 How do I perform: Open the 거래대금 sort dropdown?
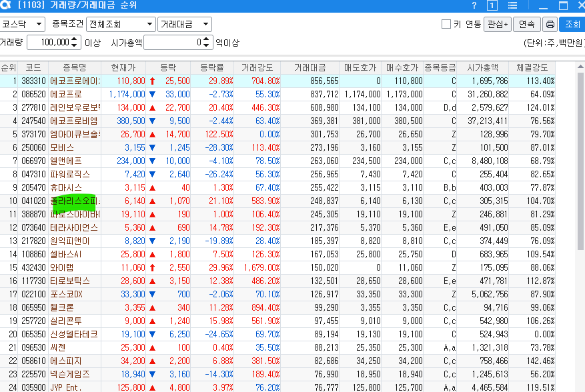point(185,24)
